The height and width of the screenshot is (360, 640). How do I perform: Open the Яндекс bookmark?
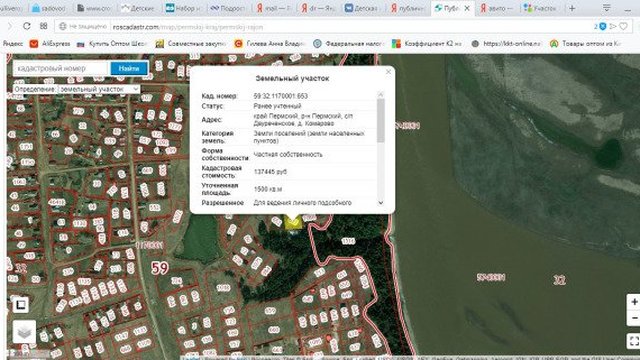(x=13, y=44)
